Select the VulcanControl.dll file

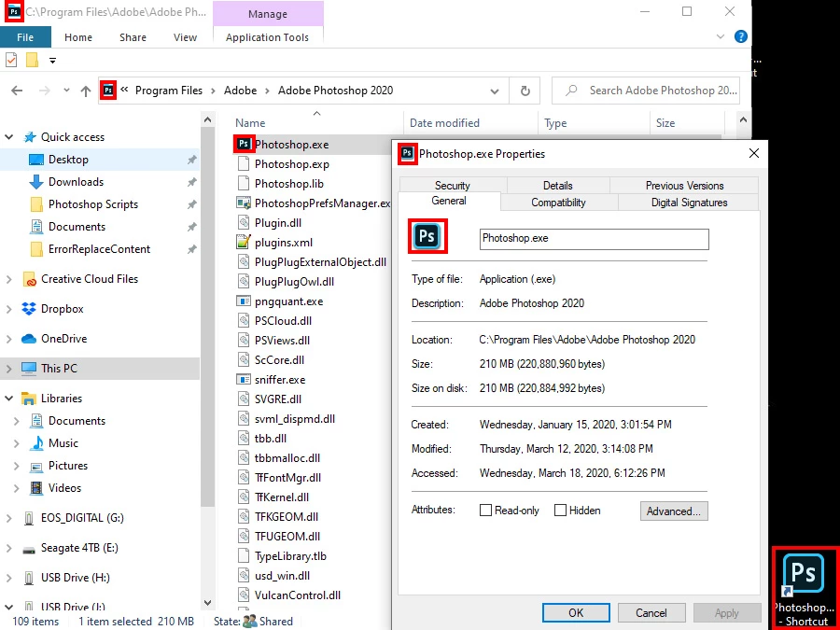coord(298,595)
